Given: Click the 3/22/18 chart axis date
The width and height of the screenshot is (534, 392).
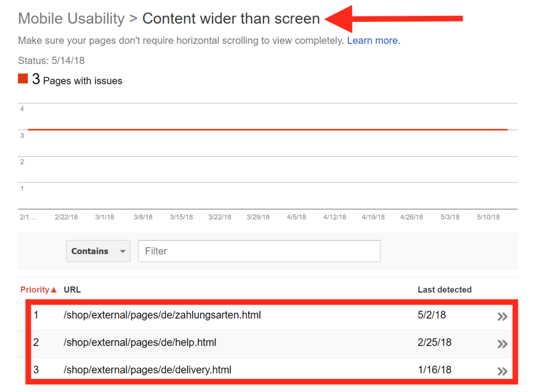Looking at the screenshot, I should 220,217.
